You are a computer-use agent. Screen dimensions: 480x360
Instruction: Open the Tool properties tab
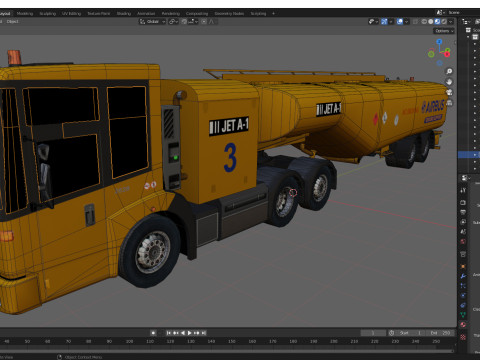click(x=463, y=190)
